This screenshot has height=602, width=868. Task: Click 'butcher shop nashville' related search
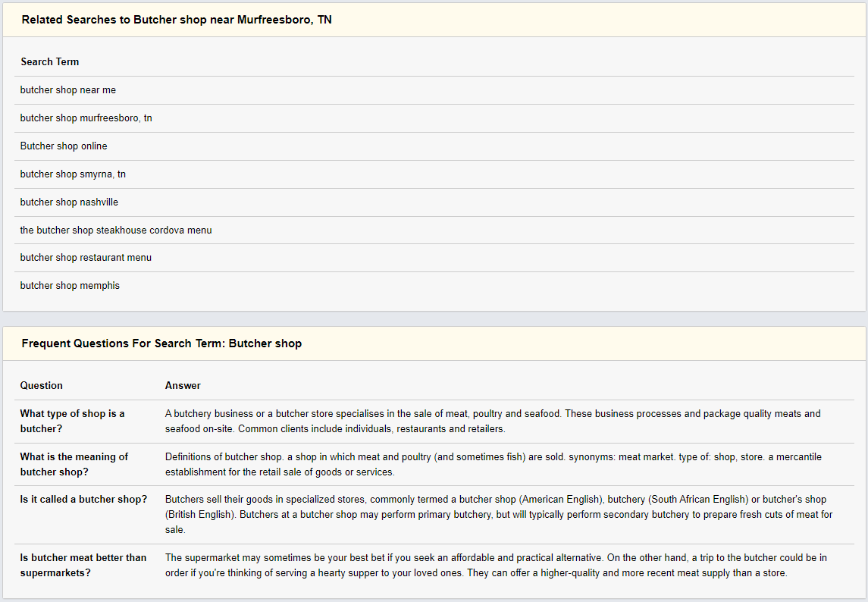pos(69,202)
